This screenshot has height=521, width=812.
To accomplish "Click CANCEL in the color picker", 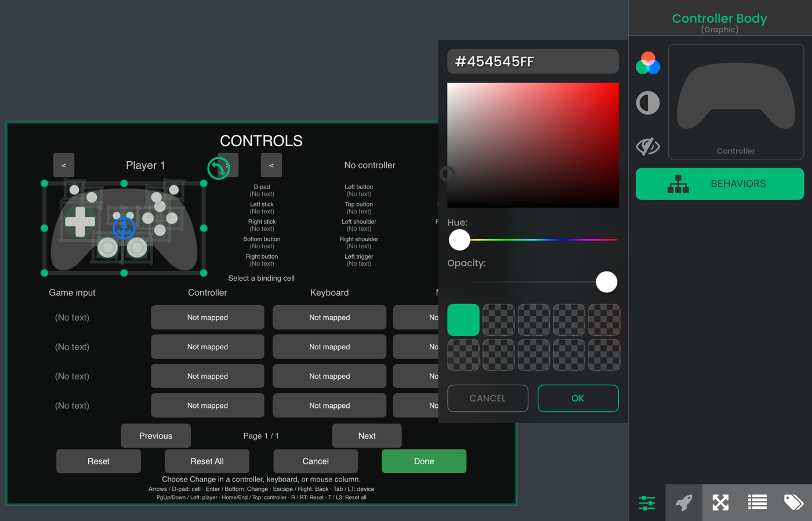I will click(488, 399).
